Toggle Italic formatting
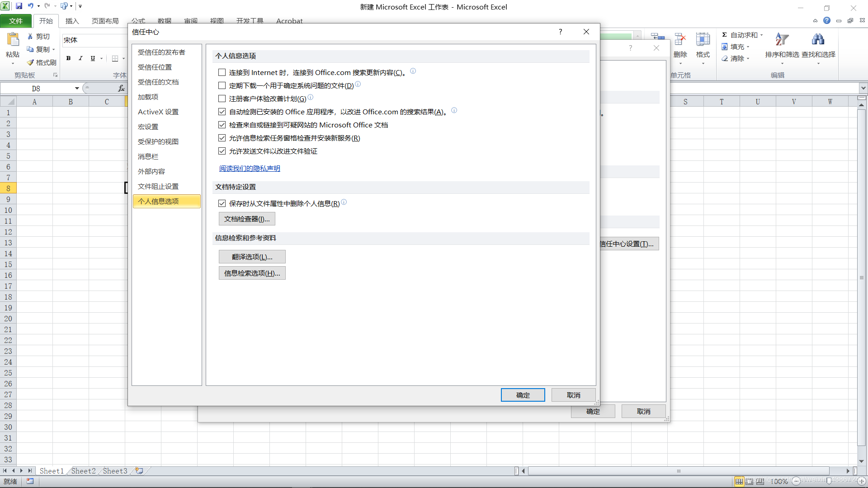This screenshot has width=868, height=488. coord(80,58)
